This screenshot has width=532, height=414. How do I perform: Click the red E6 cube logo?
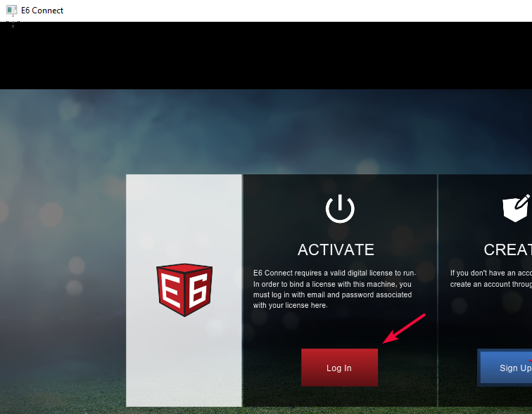tap(184, 290)
